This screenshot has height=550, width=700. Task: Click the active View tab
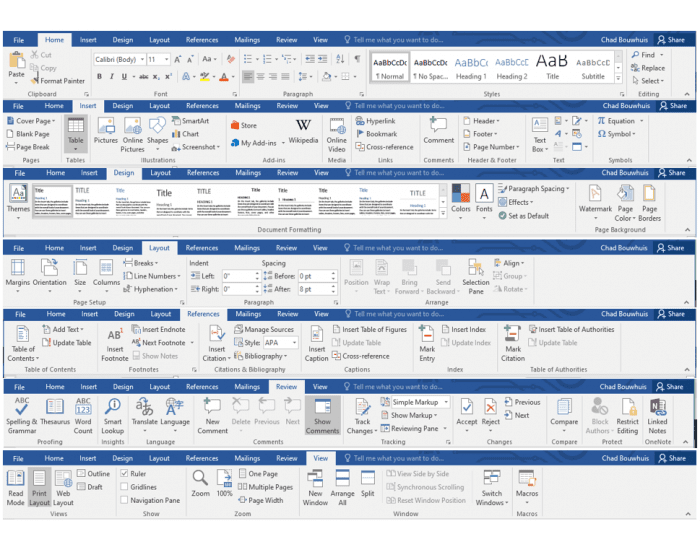coord(321,458)
